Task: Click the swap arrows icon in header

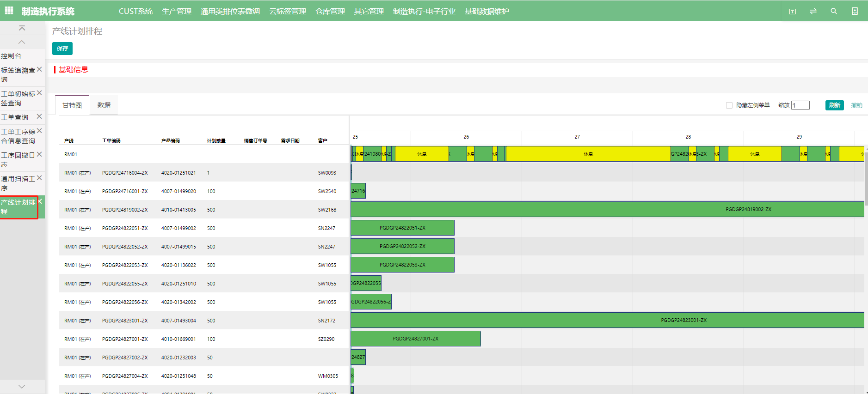Action: tap(813, 11)
